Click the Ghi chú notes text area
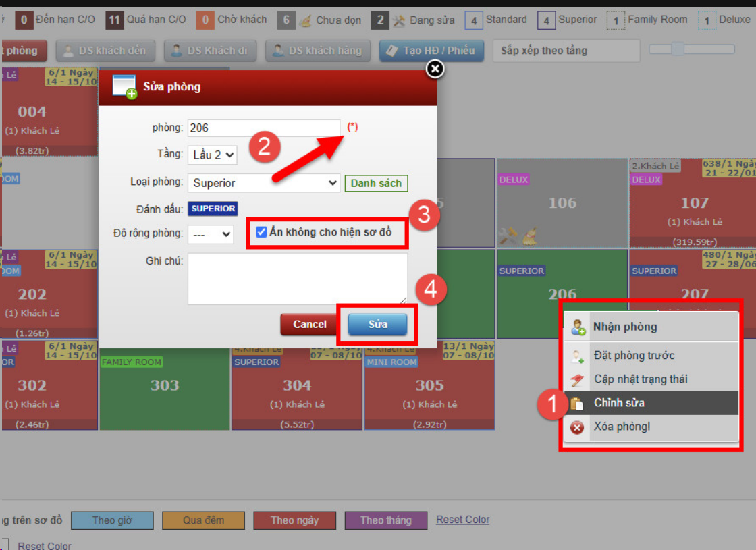The height and width of the screenshot is (550, 756). [x=297, y=279]
